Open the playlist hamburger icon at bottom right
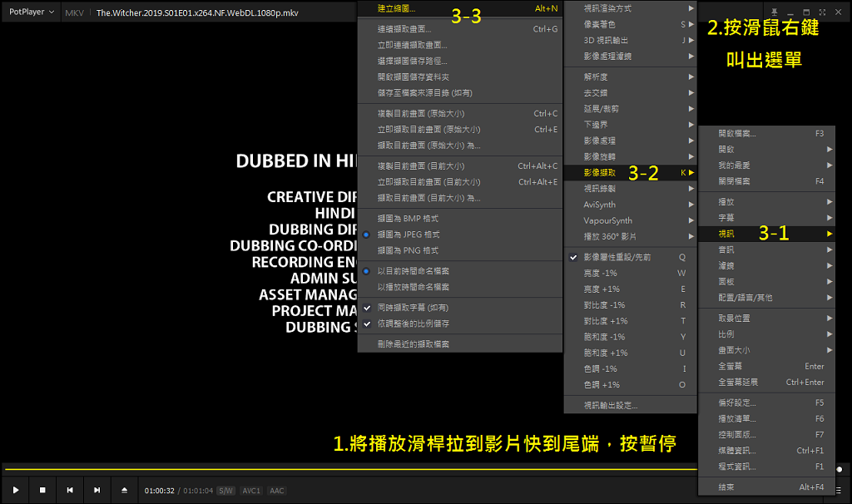The width and height of the screenshot is (852, 504). pyautogui.click(x=839, y=490)
